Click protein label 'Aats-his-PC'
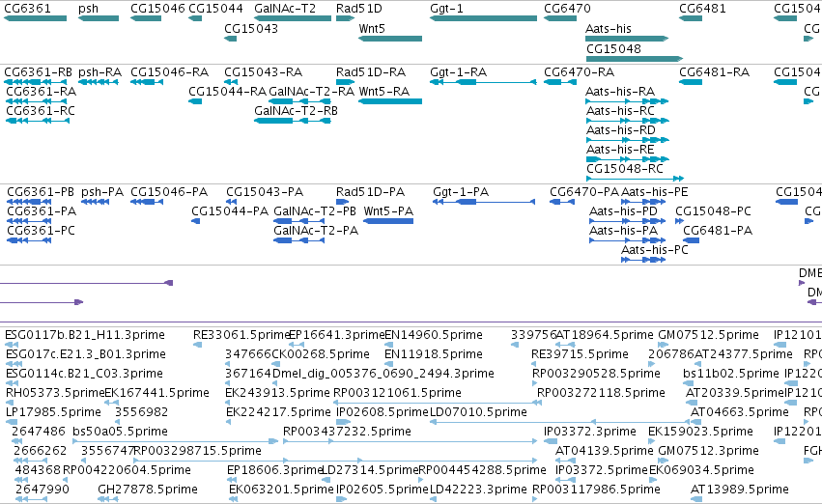822x504 pixels. point(655,250)
